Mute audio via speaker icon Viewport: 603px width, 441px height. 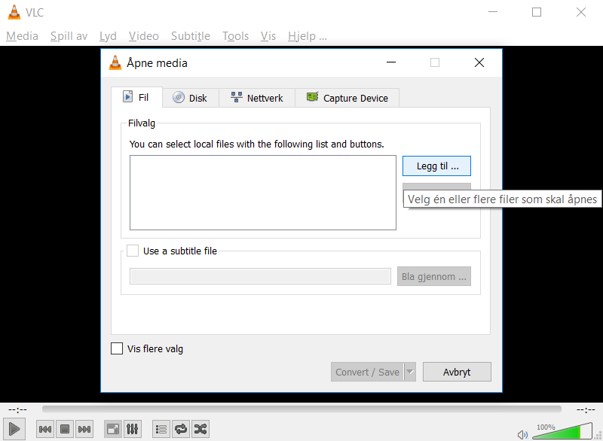click(523, 435)
